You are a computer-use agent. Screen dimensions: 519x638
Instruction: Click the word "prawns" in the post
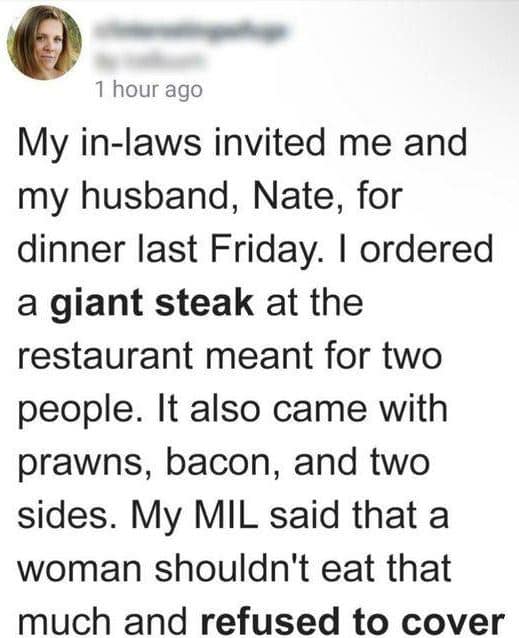pyautogui.click(x=84, y=463)
